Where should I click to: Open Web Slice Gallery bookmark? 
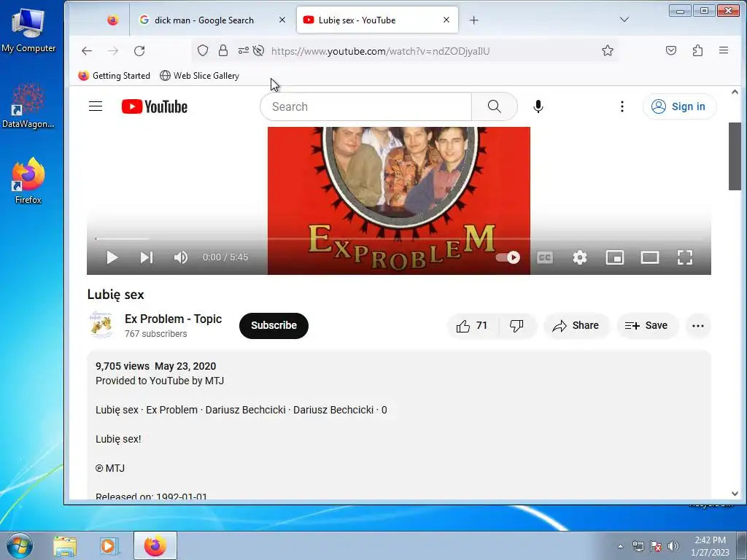pyautogui.click(x=200, y=76)
